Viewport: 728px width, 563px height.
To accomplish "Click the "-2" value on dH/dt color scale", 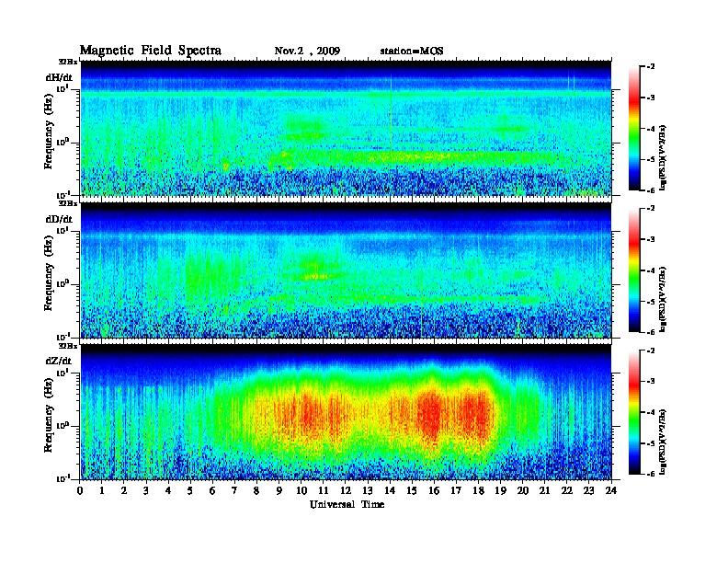I will (651, 67).
